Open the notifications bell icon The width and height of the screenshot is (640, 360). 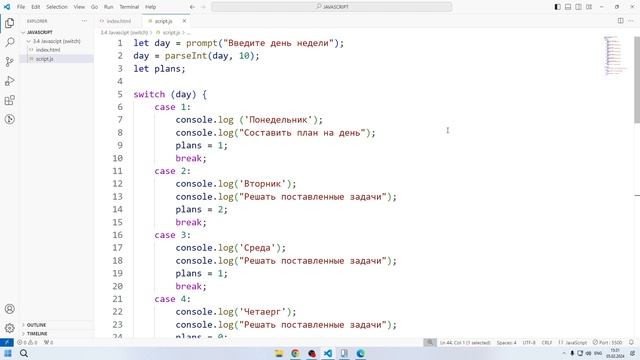(x=631, y=342)
